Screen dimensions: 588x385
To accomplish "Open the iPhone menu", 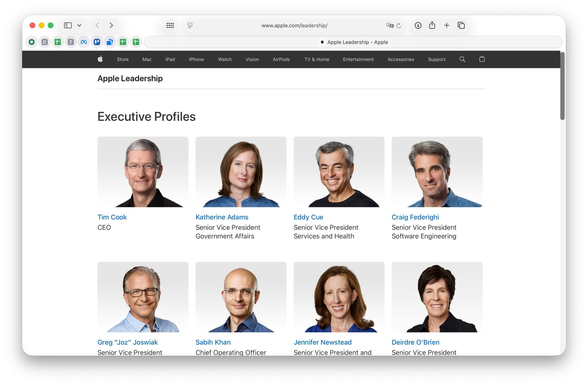I will pos(196,59).
